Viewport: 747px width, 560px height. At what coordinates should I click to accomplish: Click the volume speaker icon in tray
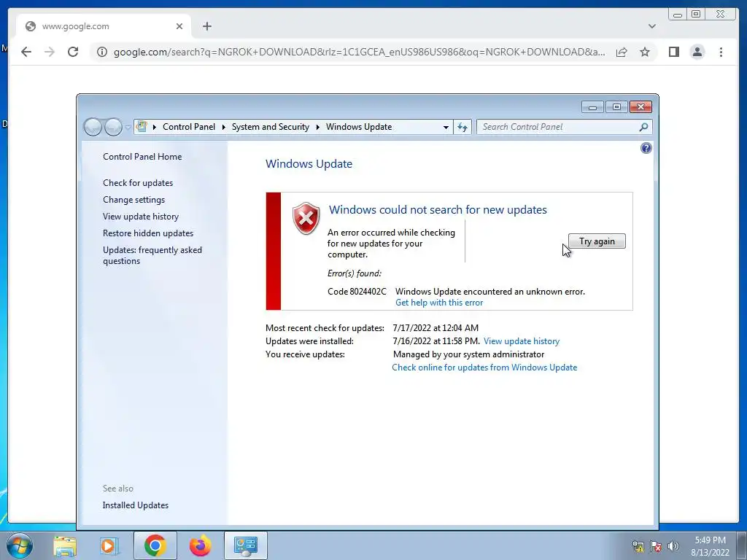coord(673,546)
